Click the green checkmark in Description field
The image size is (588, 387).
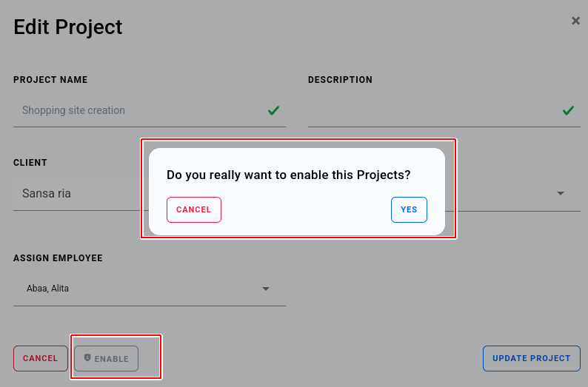pyautogui.click(x=568, y=110)
